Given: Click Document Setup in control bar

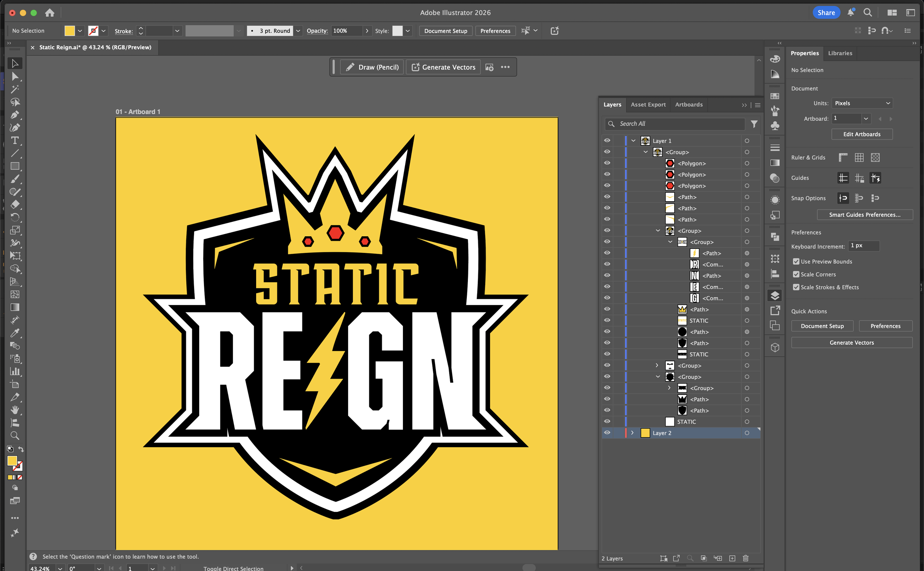Looking at the screenshot, I should [446, 31].
